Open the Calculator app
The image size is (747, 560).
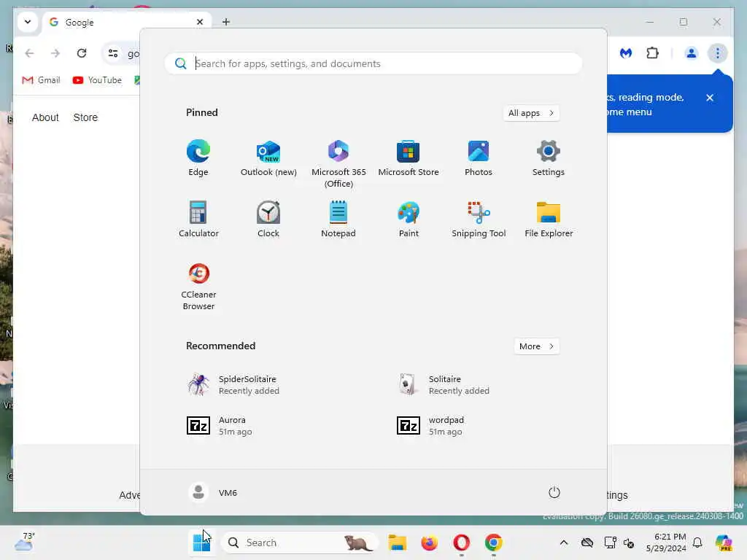198,219
